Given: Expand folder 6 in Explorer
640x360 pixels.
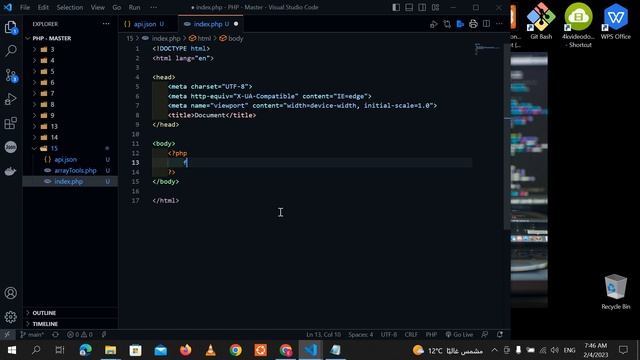Looking at the screenshot, I should [x=70, y=82].
